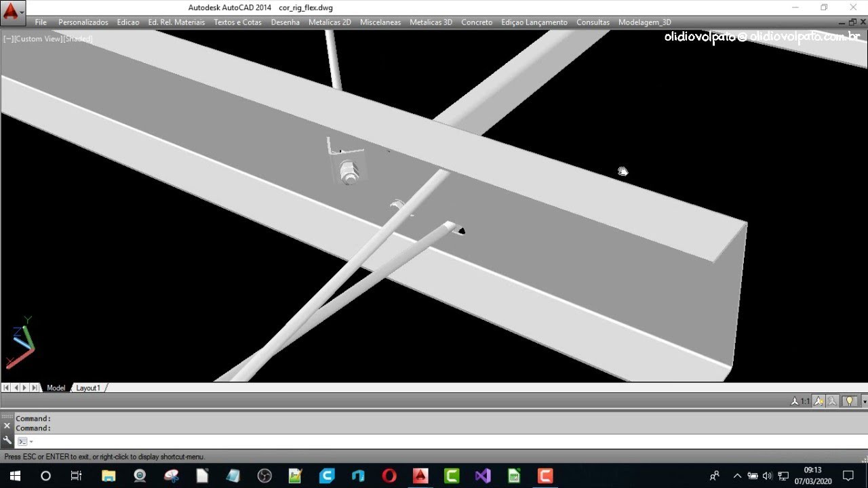This screenshot has height=488, width=868.
Task: Open the Notepad++ taskbar icon
Action: click(x=296, y=476)
